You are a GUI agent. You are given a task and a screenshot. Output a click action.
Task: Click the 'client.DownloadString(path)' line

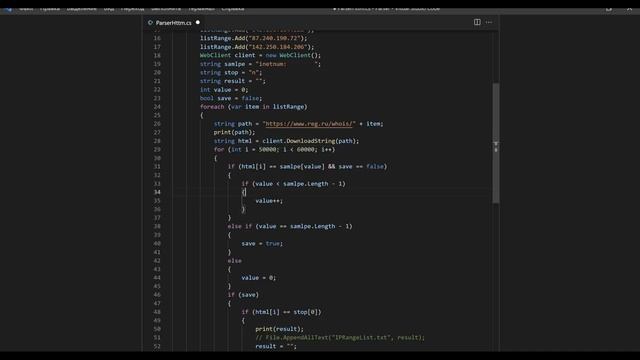click(286, 141)
